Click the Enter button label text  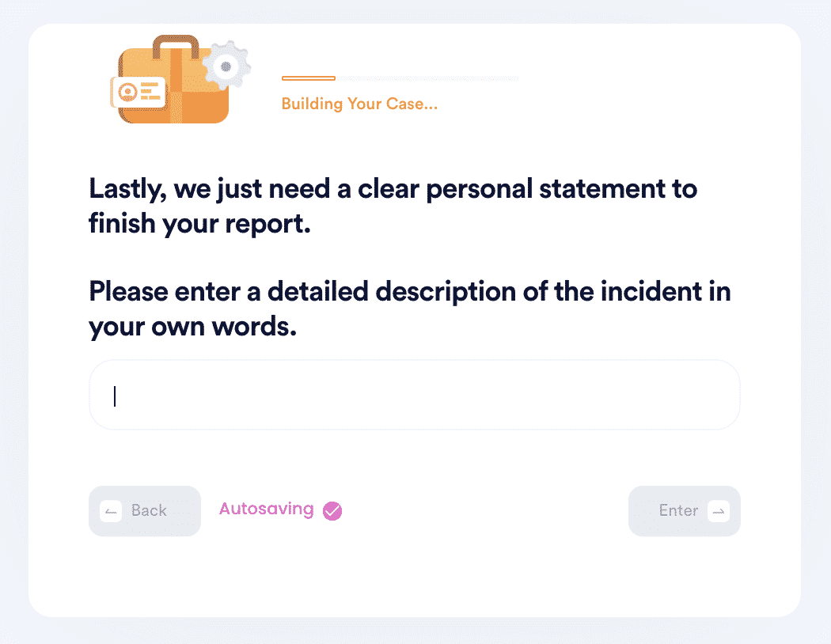678,510
